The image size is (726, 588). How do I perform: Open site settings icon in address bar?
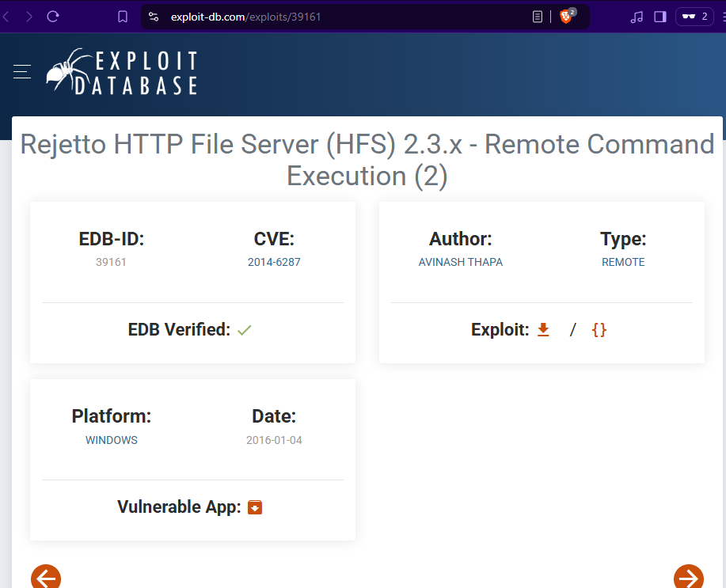coord(154,17)
